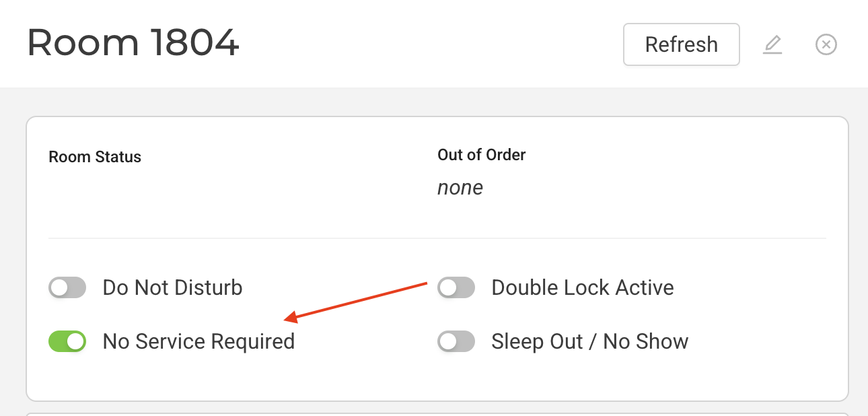868x416 pixels.
Task: Click the Sleep Out / No Show label
Action: (x=589, y=341)
